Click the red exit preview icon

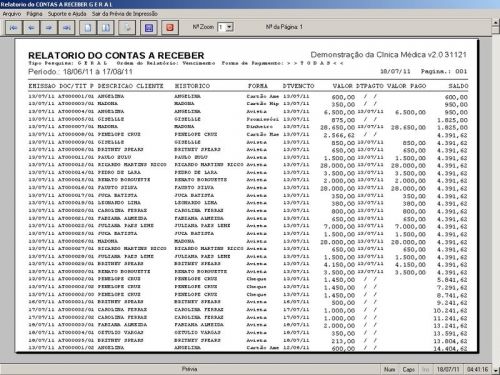coord(170,28)
